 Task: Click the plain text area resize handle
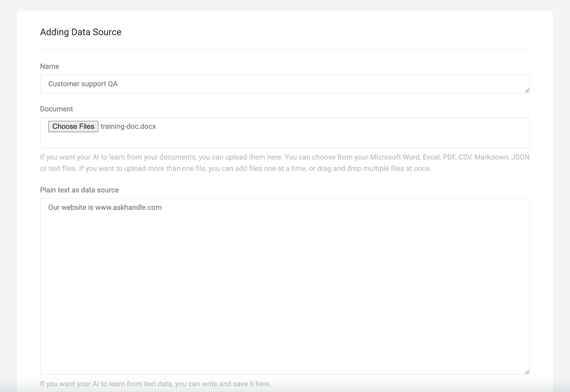pyautogui.click(x=527, y=372)
